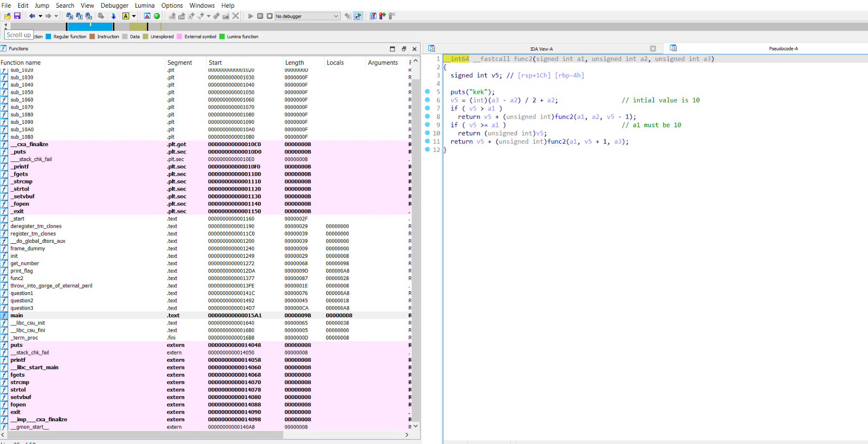
Task: Toggle breakpoint dot on pseudocode line 11
Action: point(427,141)
